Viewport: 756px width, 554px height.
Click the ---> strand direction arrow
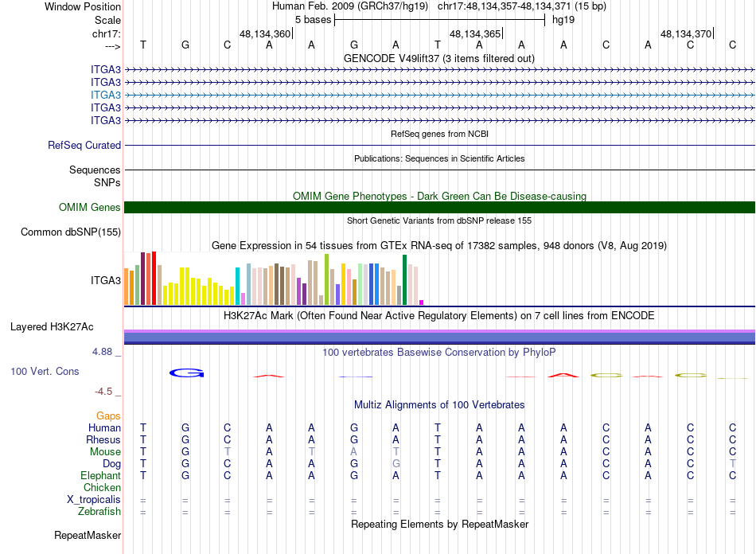(112, 46)
